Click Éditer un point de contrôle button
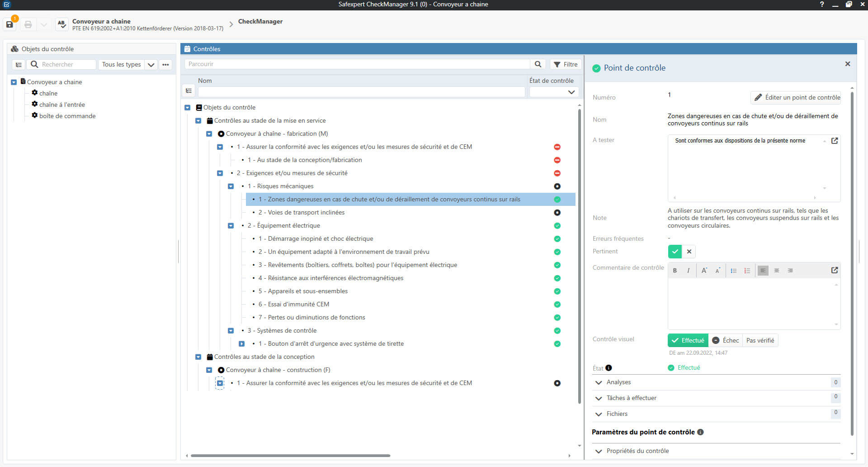 pyautogui.click(x=796, y=97)
